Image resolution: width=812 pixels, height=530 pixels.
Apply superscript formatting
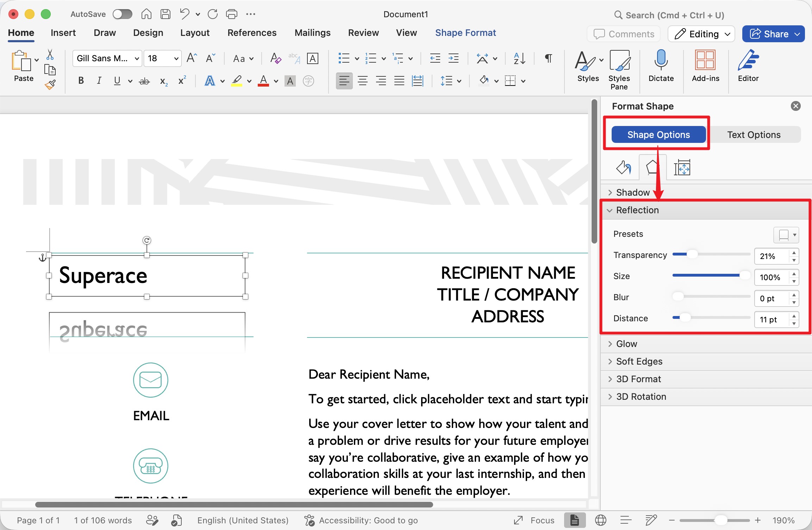[182, 81]
